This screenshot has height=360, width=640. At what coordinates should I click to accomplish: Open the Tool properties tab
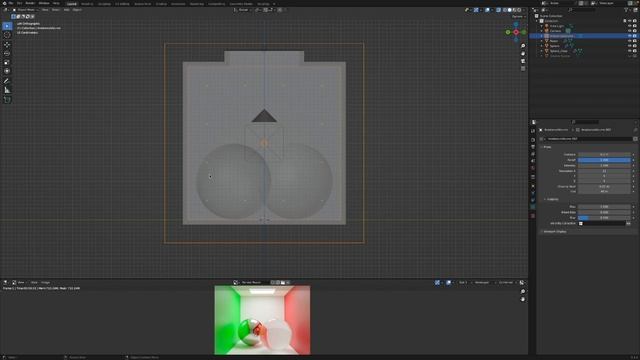[x=533, y=131]
